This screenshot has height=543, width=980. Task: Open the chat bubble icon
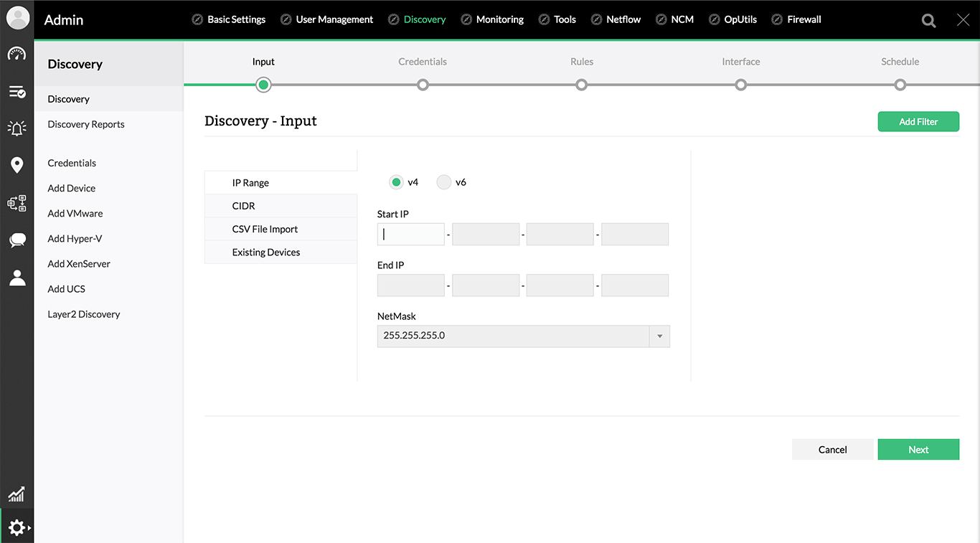pyautogui.click(x=17, y=240)
